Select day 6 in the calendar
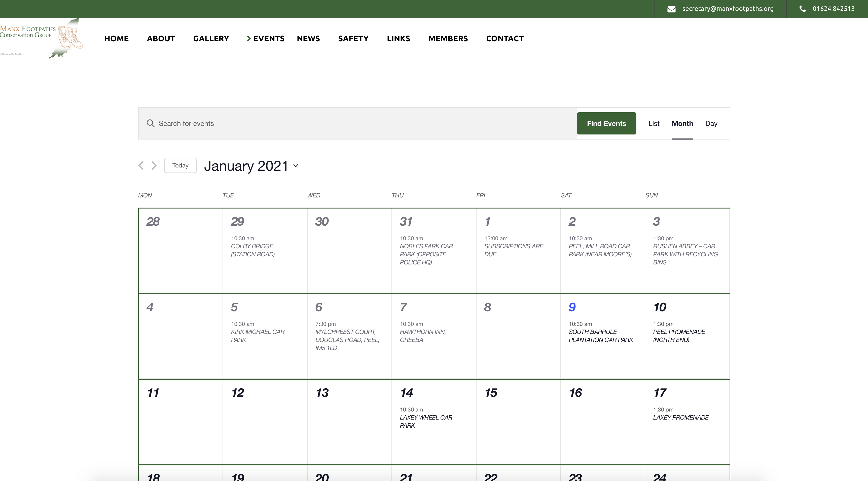Viewport: 868px width, 481px height. (319, 307)
